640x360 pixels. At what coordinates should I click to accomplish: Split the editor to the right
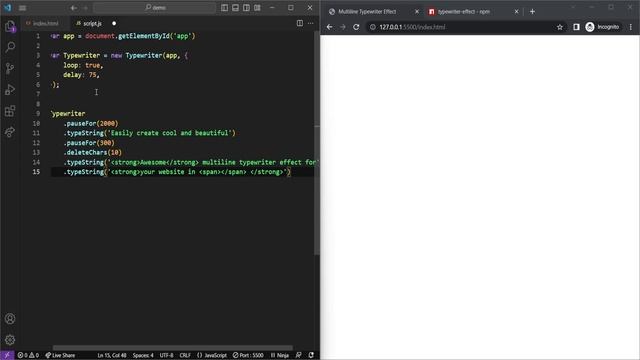[x=300, y=23]
